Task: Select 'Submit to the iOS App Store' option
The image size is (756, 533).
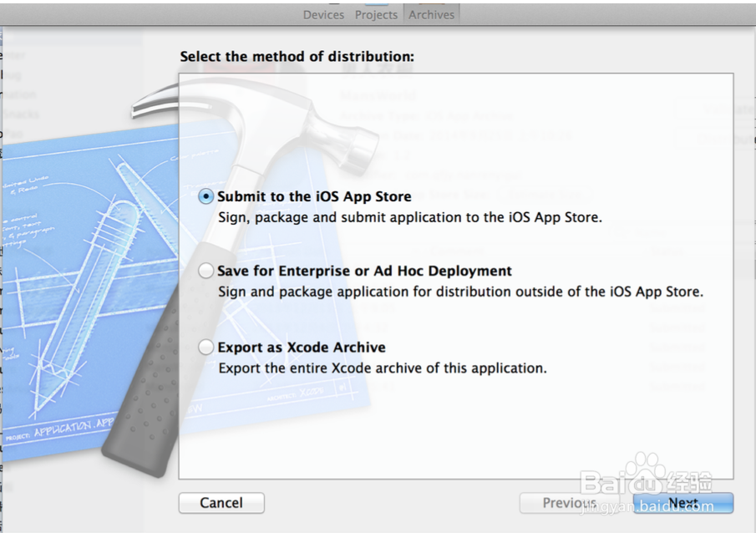Action: click(313, 196)
